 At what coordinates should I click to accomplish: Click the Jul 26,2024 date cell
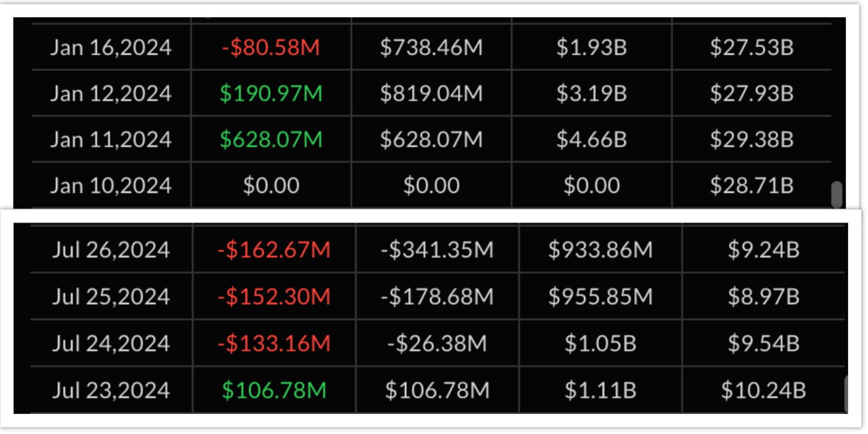pos(111,250)
